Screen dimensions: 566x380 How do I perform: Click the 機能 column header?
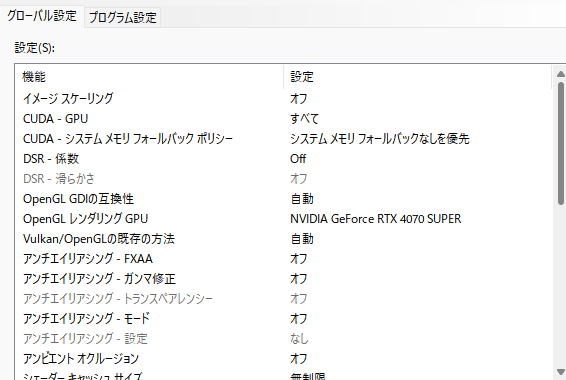(x=149, y=77)
